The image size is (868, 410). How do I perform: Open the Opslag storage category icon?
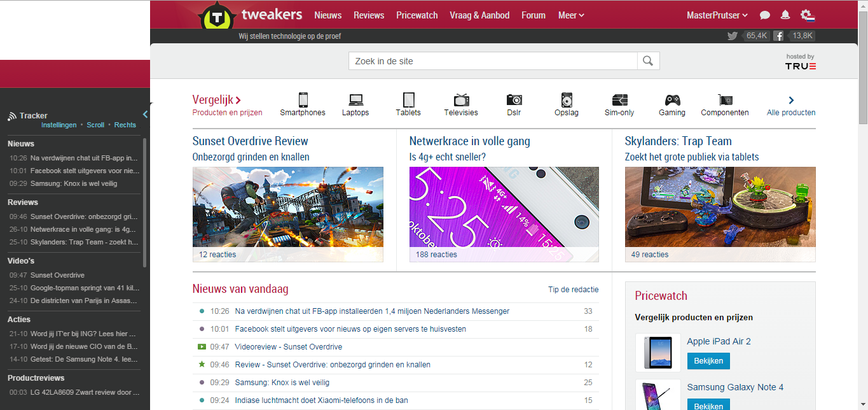point(567,100)
